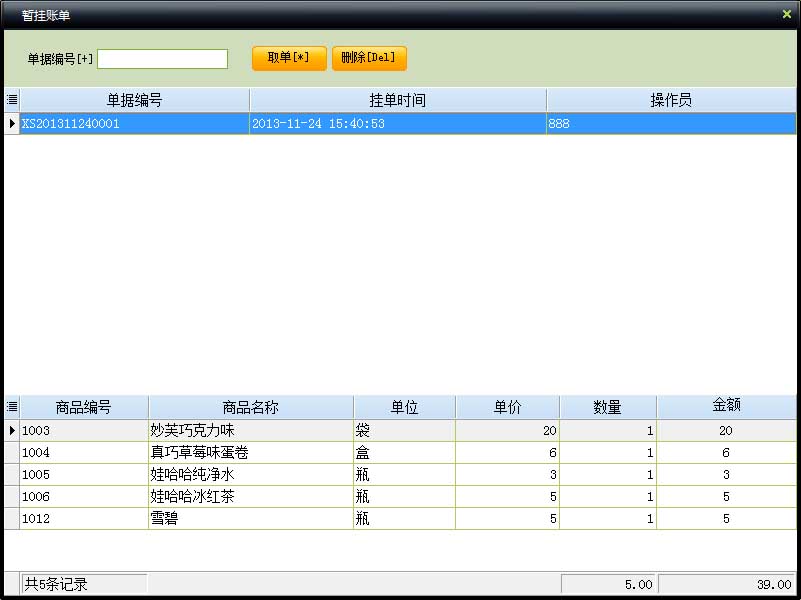Sort by 商品编号 column header
801x600 pixels.
pos(84,406)
